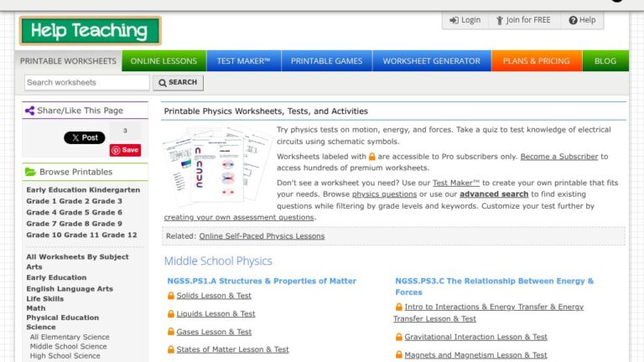Click the X Post button
Viewport: 644px width, 362px height.
click(x=85, y=137)
